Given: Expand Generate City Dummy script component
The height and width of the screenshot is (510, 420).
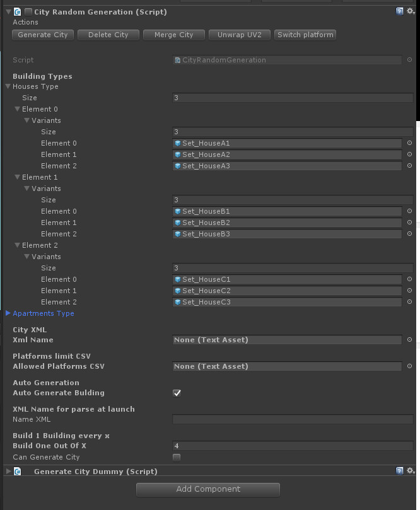Looking at the screenshot, I should [8, 471].
